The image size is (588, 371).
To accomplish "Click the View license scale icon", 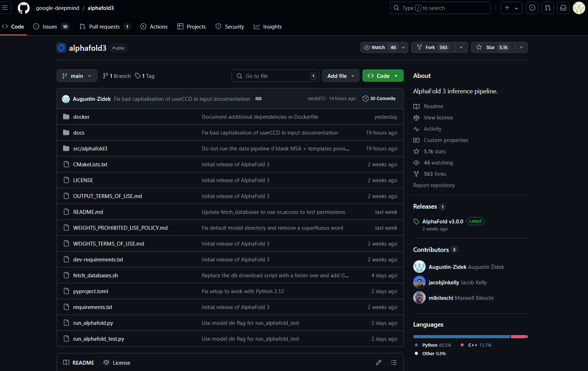I will [x=416, y=118].
